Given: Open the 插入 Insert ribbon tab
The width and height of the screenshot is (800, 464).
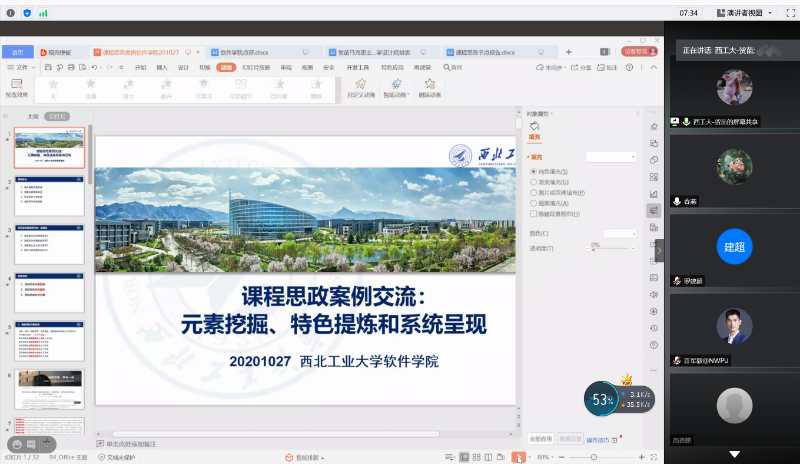Looking at the screenshot, I should (162, 67).
